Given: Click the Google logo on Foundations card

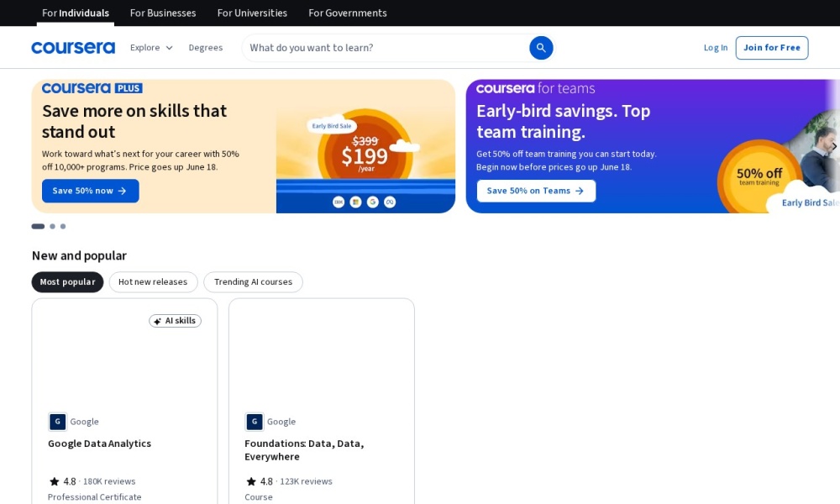Looking at the screenshot, I should (255, 422).
